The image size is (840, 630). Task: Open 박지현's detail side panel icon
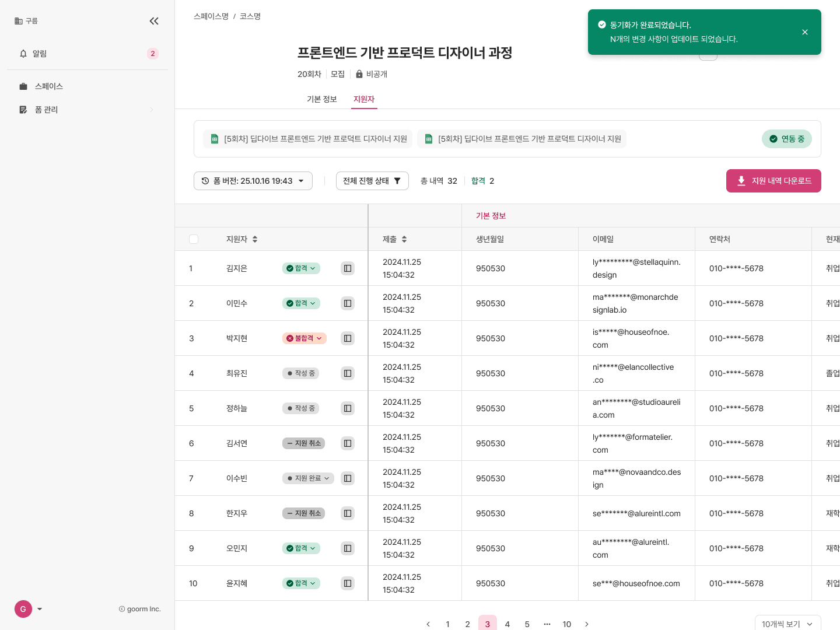click(x=348, y=338)
